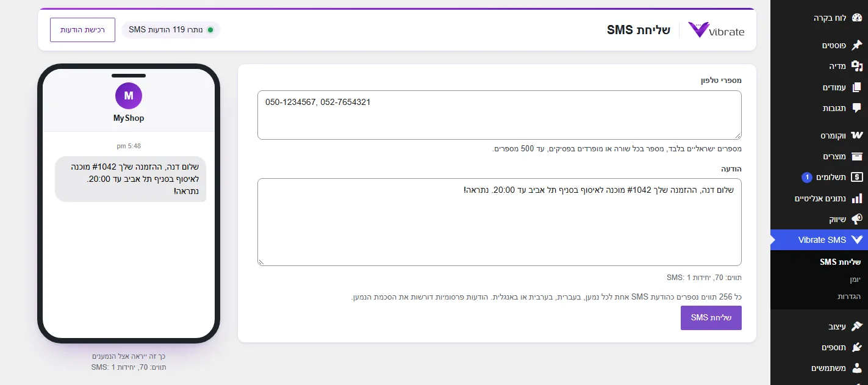Click the 5:48 pm timestamp in preview

129,146
